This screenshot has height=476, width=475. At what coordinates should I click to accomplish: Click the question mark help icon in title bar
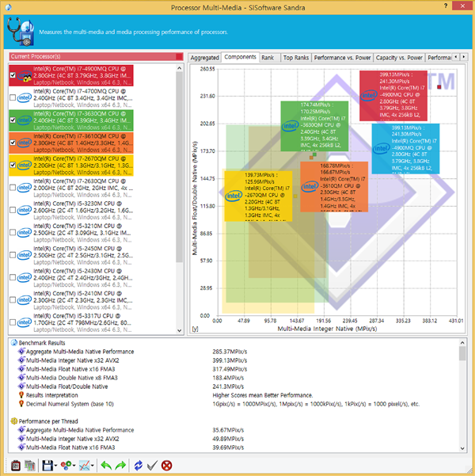point(446,6)
